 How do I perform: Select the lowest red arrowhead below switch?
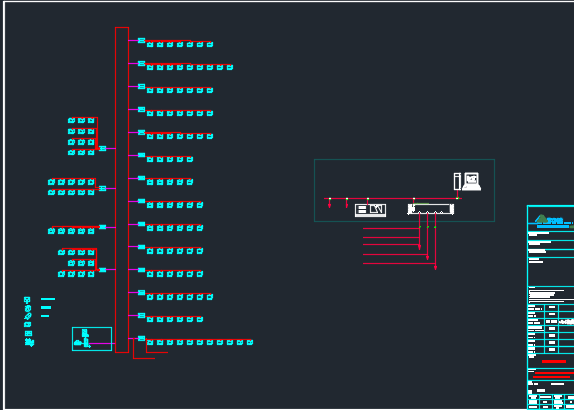pyautogui.click(x=436, y=268)
